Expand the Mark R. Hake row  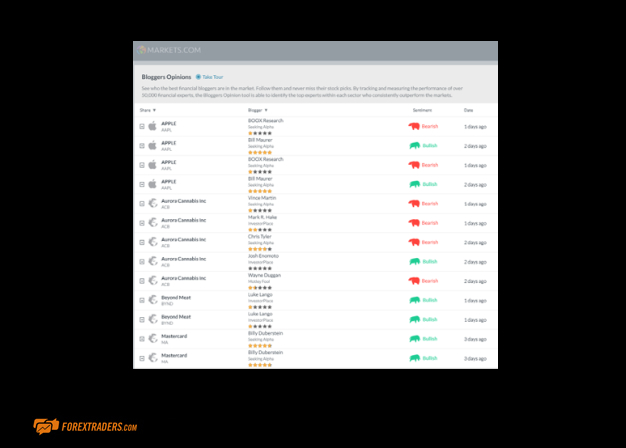(142, 223)
